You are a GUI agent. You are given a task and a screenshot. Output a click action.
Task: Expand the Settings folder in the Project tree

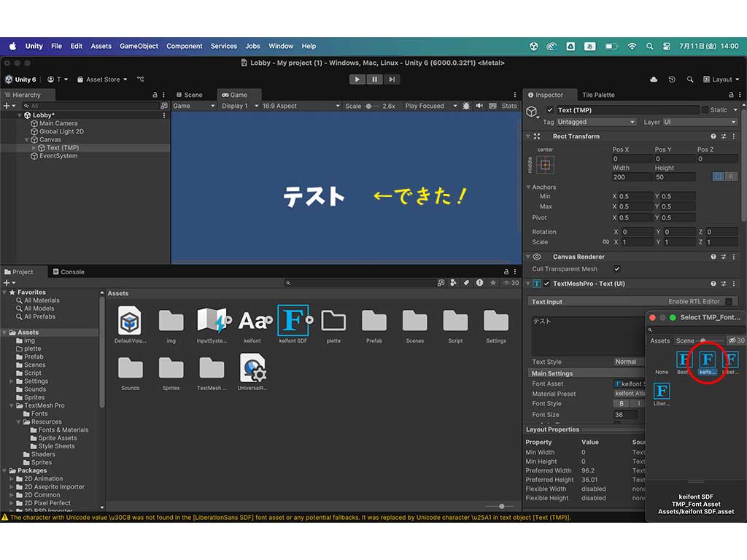tap(12, 381)
